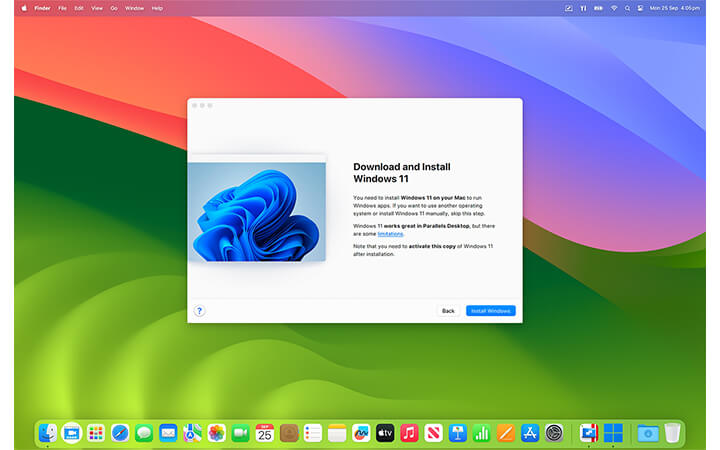Open Music app in dock

click(409, 433)
